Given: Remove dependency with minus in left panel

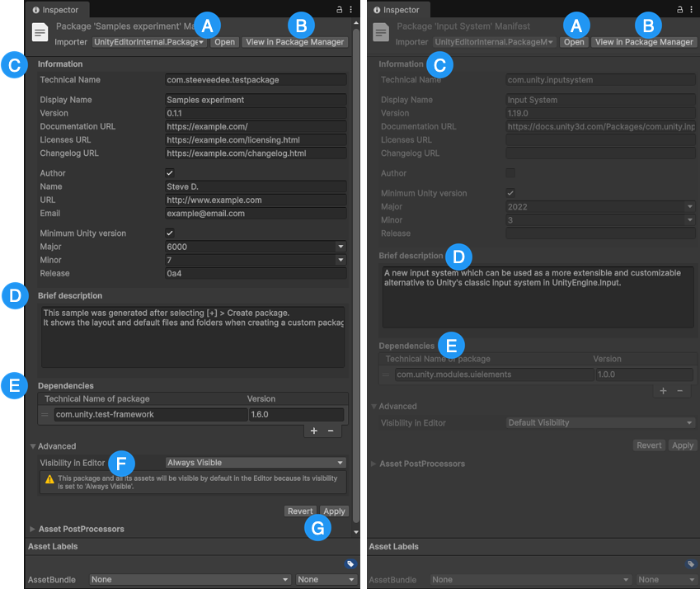Looking at the screenshot, I should coord(331,431).
